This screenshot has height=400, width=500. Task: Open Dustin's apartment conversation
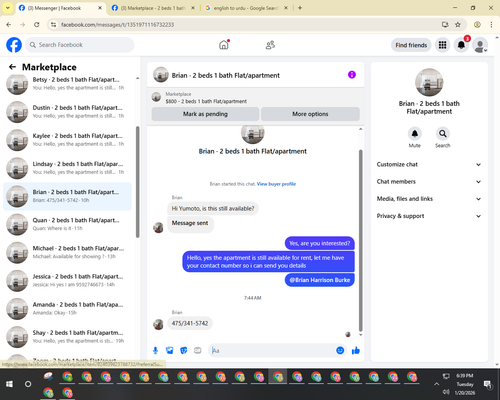click(68, 112)
